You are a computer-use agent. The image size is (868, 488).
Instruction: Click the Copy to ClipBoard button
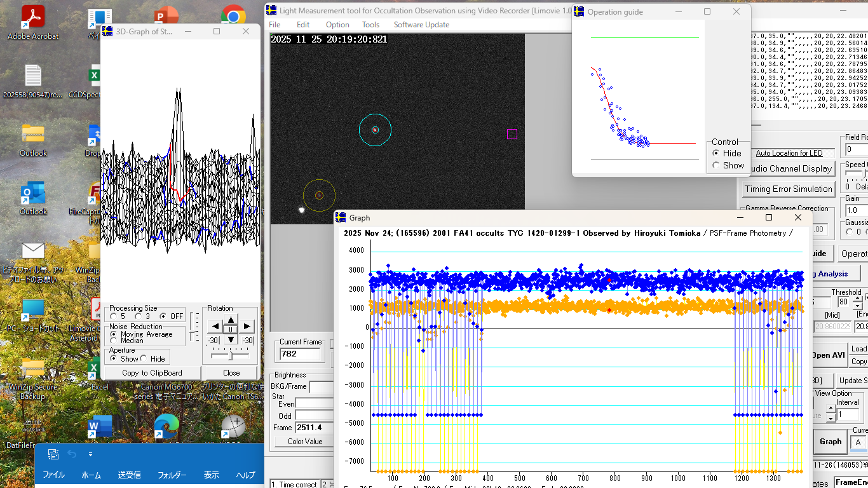click(x=152, y=373)
